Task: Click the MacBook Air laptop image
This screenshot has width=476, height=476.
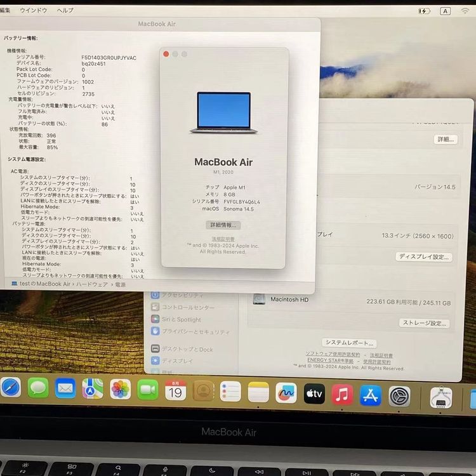Action: pos(224,112)
